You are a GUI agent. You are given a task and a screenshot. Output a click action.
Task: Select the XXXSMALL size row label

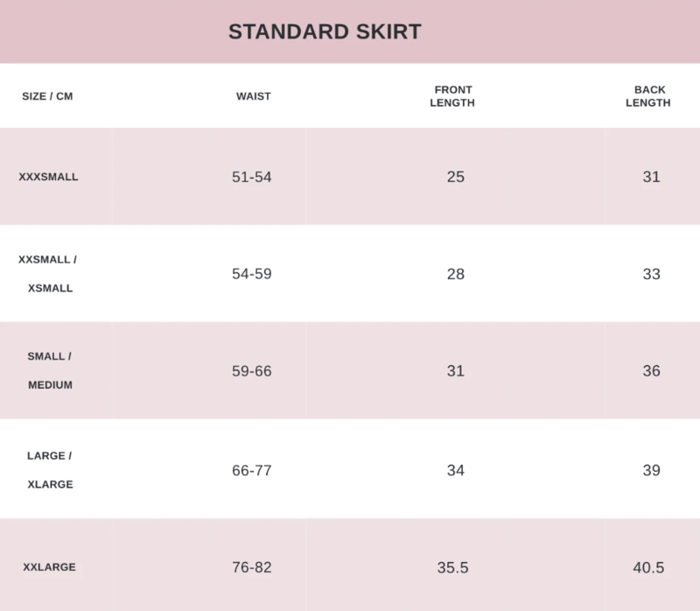48,177
